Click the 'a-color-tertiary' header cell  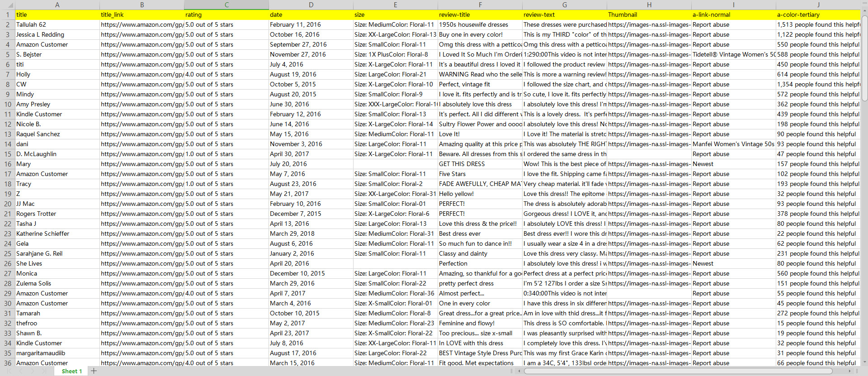[x=818, y=14]
